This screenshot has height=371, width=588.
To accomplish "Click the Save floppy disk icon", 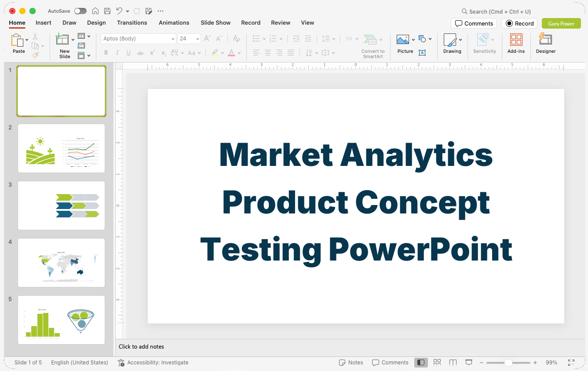I will click(x=107, y=11).
